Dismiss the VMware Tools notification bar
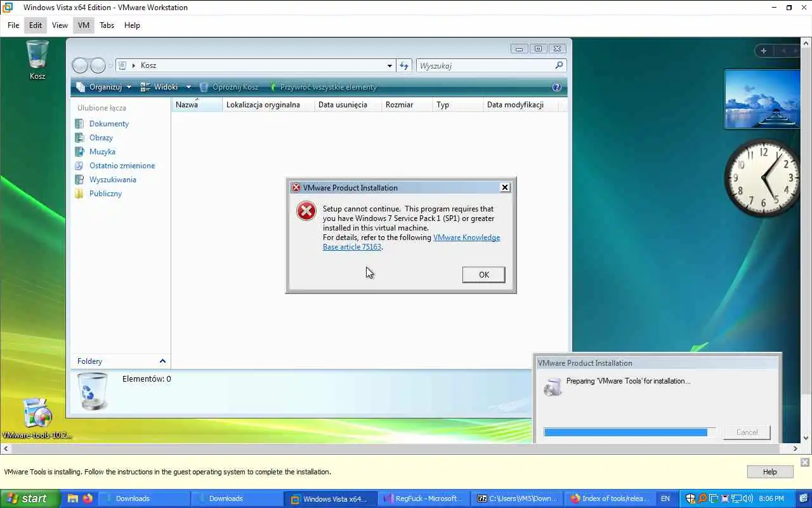Image resolution: width=812 pixels, height=508 pixels. [x=805, y=462]
